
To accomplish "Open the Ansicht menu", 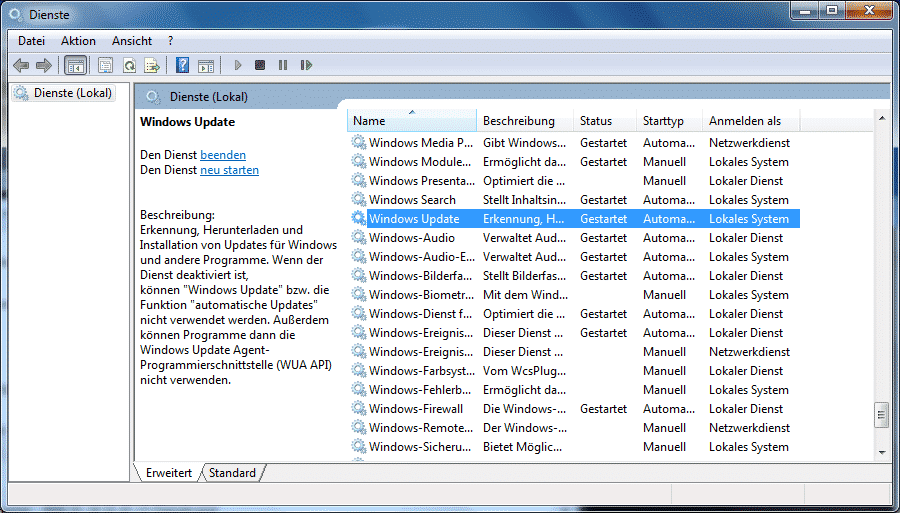I will [x=132, y=41].
